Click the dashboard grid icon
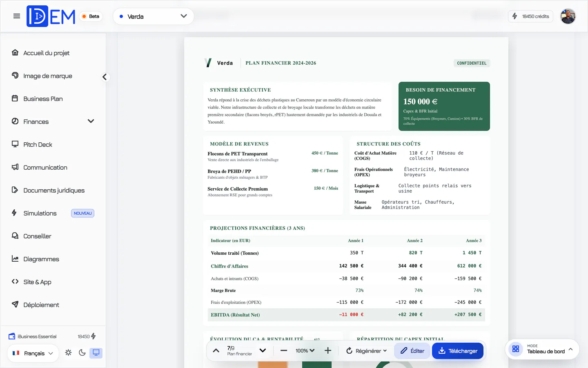The image size is (588, 368). click(x=516, y=349)
